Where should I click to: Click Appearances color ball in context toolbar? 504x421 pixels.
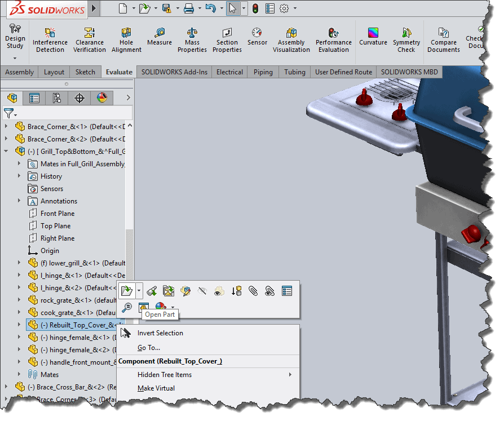tap(161, 307)
